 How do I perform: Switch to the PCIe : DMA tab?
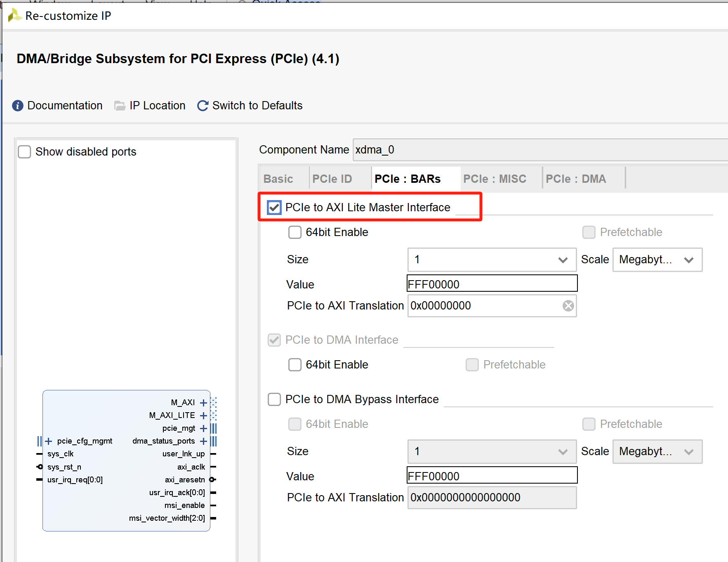point(576,179)
